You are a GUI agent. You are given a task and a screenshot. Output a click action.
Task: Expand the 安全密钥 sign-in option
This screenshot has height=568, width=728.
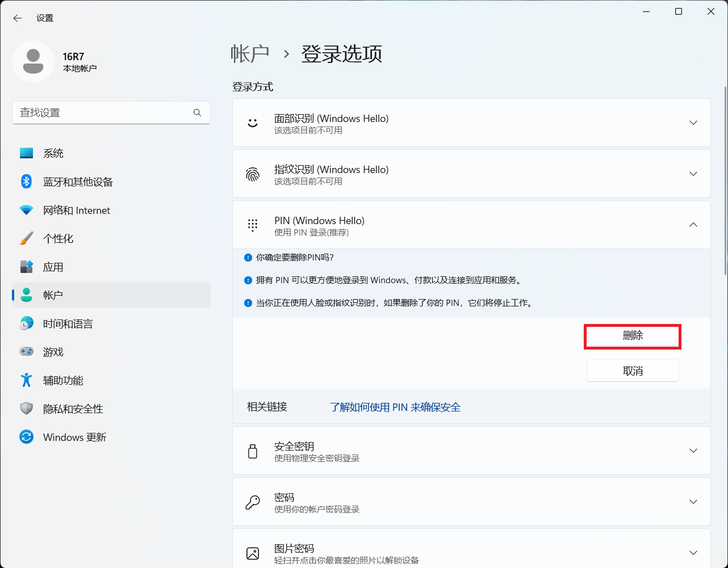(x=693, y=451)
